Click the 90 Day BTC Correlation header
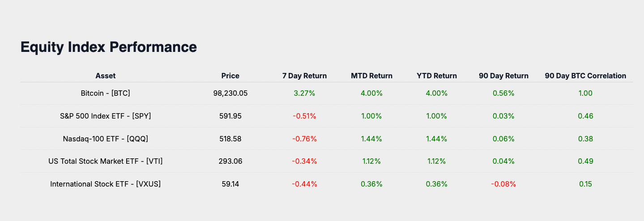644x221 pixels. (585, 76)
